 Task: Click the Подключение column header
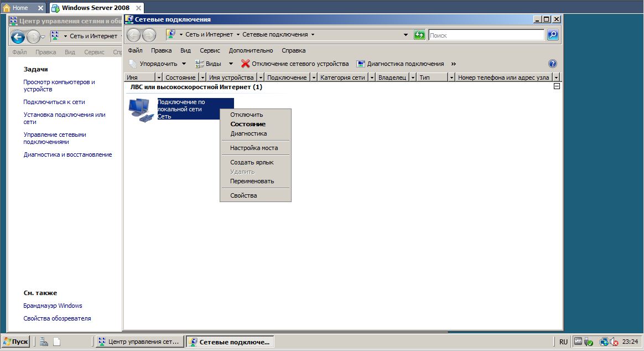click(x=287, y=78)
